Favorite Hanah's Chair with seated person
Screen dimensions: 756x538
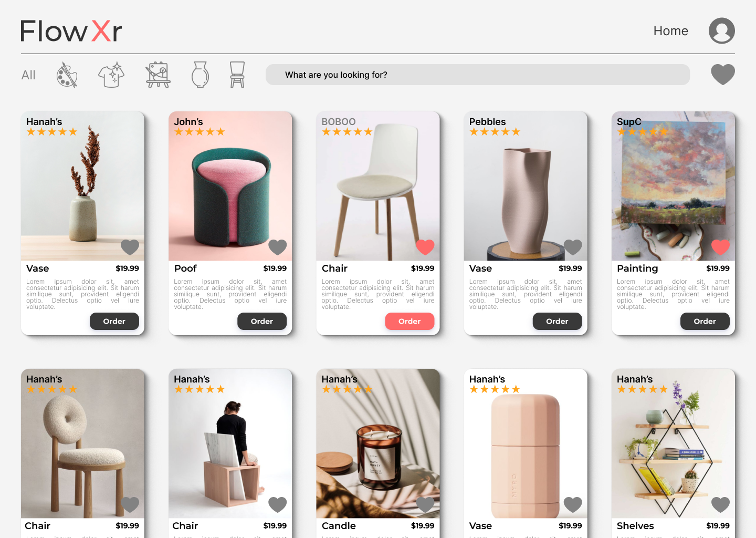click(x=278, y=504)
